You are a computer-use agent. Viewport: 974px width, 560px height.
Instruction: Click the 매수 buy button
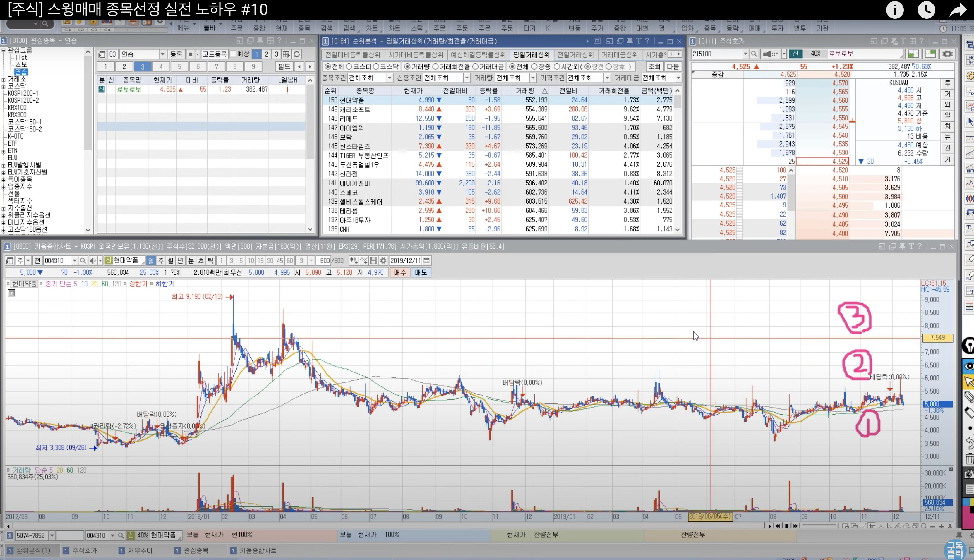coord(400,272)
